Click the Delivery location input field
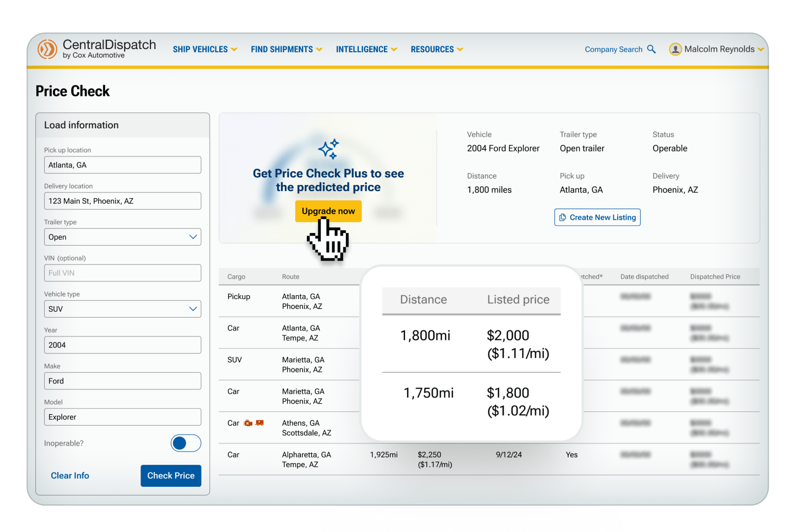800x532 pixels. tap(122, 201)
